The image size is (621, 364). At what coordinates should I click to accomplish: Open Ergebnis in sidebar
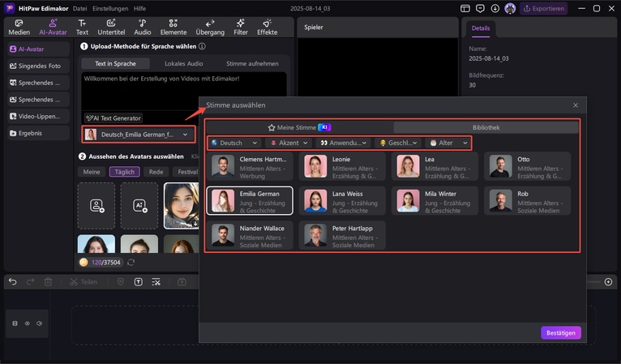(x=38, y=133)
